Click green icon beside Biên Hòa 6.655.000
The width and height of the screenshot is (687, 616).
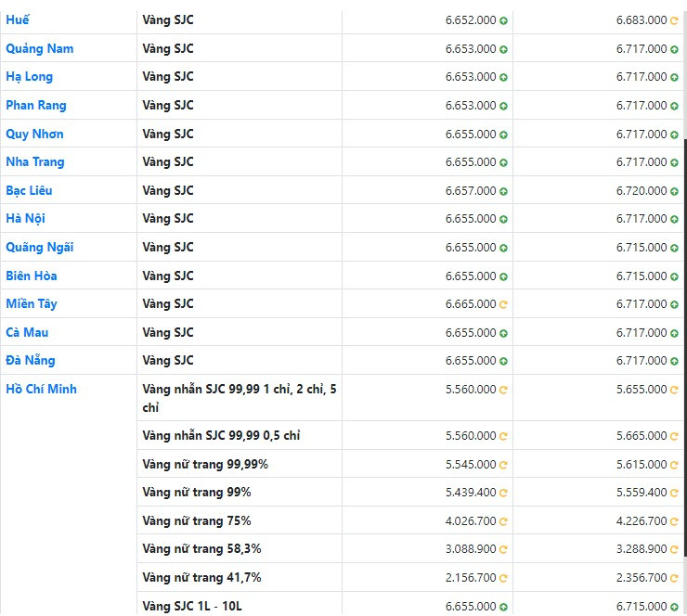[x=503, y=276]
